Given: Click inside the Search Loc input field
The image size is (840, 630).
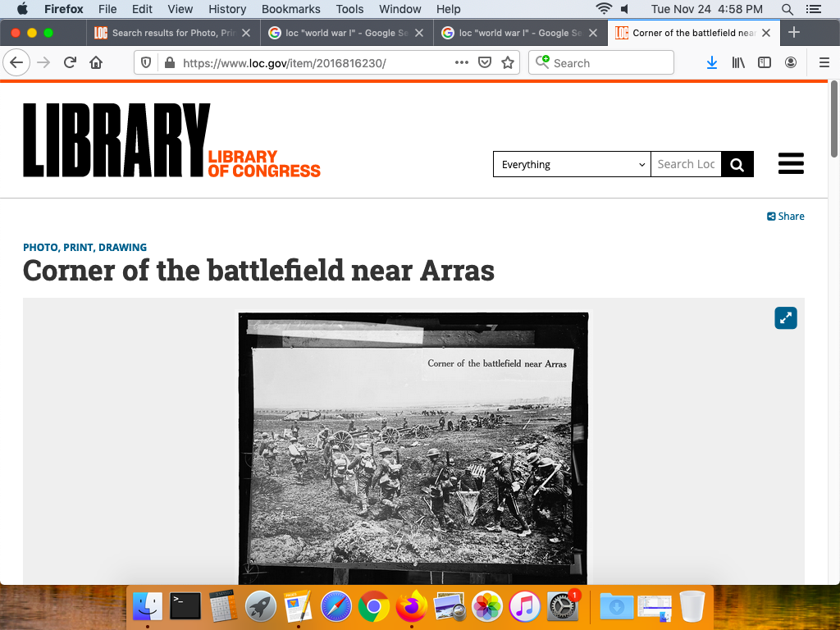Looking at the screenshot, I should (686, 164).
